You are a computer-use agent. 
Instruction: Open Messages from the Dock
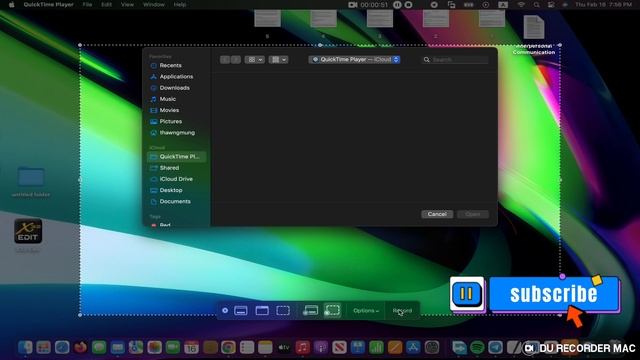[99, 347]
